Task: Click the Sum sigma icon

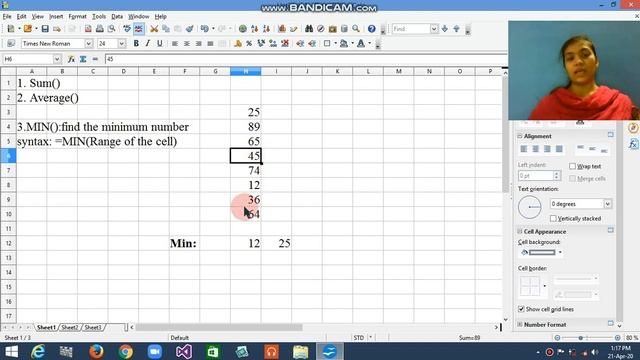Action: 83,59
